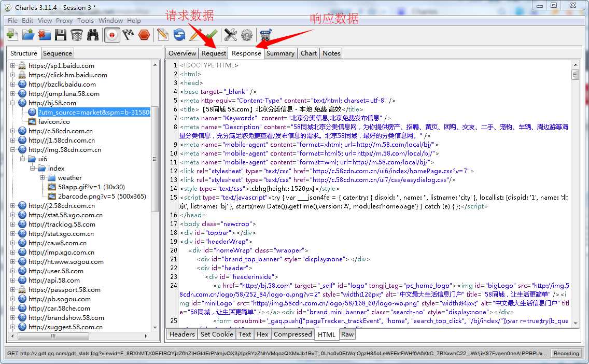589x364 pixels.
Task: Start a new session with the toolbar icon
Action: tap(12, 35)
